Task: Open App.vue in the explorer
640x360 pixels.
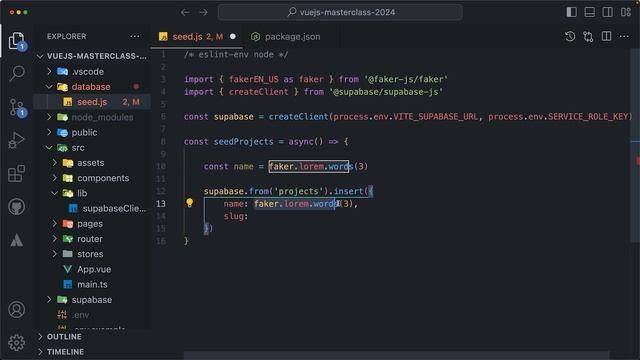Action: [92, 269]
